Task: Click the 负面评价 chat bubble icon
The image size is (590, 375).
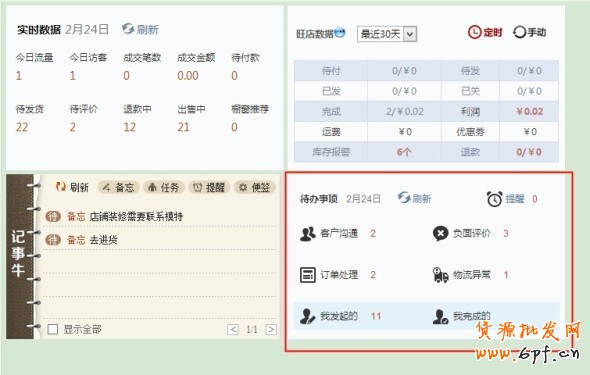Action: coord(441,234)
